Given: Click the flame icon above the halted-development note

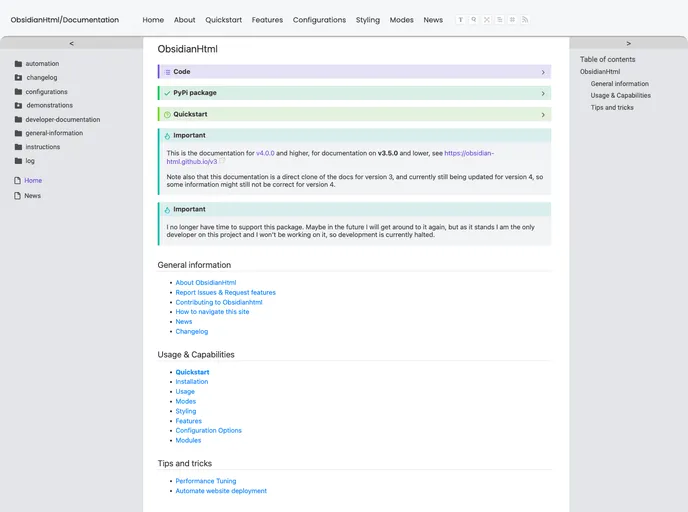Looking at the screenshot, I should click(x=167, y=210).
